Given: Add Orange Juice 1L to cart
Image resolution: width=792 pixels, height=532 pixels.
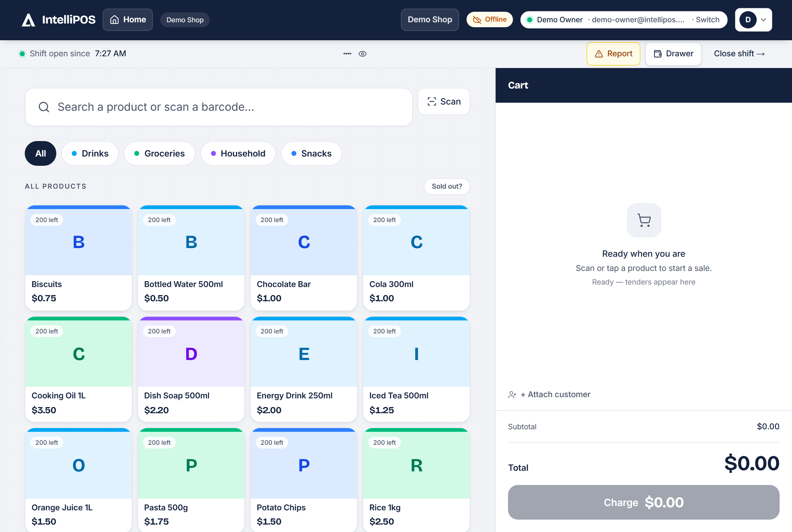Looking at the screenshot, I should 78,480.
